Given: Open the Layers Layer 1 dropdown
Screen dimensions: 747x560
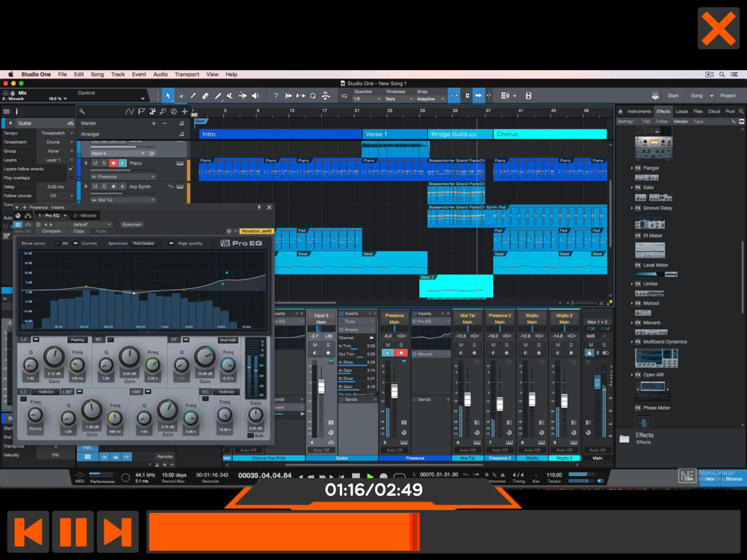Looking at the screenshot, I should click(56, 160).
